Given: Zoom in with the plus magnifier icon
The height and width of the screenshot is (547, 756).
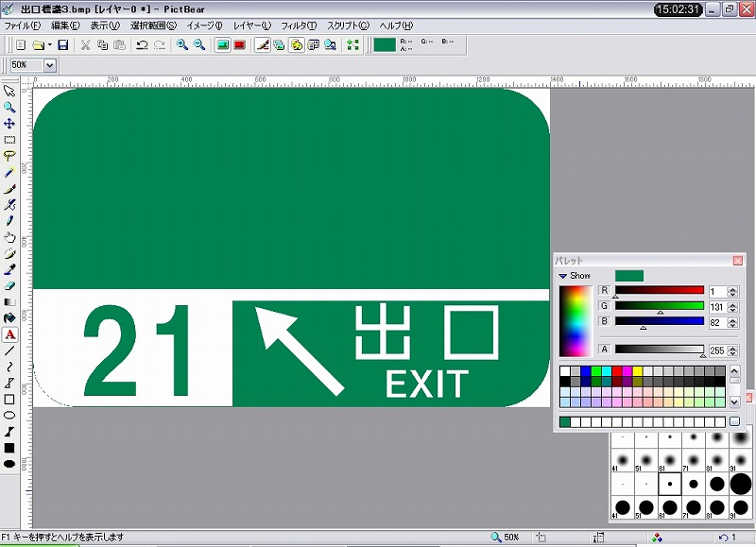Looking at the screenshot, I should point(181,44).
